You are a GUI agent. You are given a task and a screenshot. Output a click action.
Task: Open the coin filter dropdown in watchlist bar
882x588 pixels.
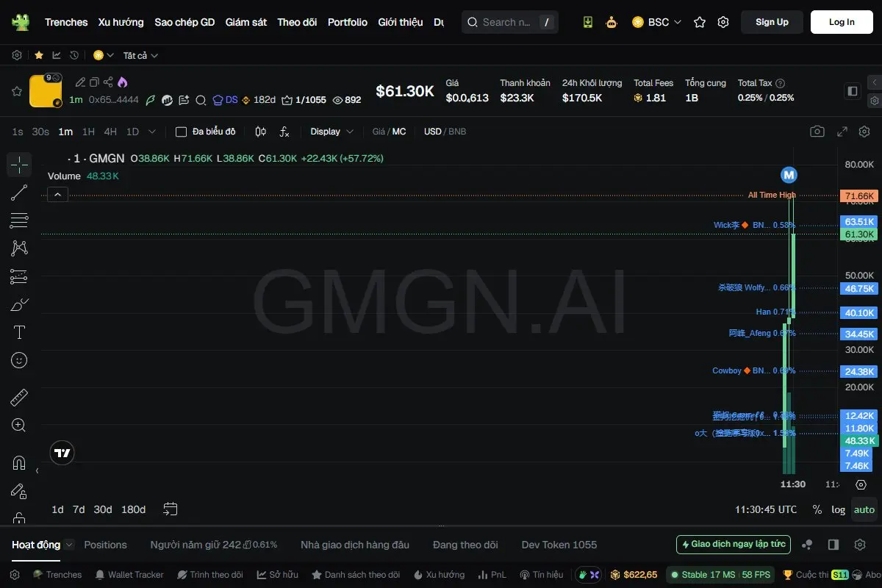[104, 55]
